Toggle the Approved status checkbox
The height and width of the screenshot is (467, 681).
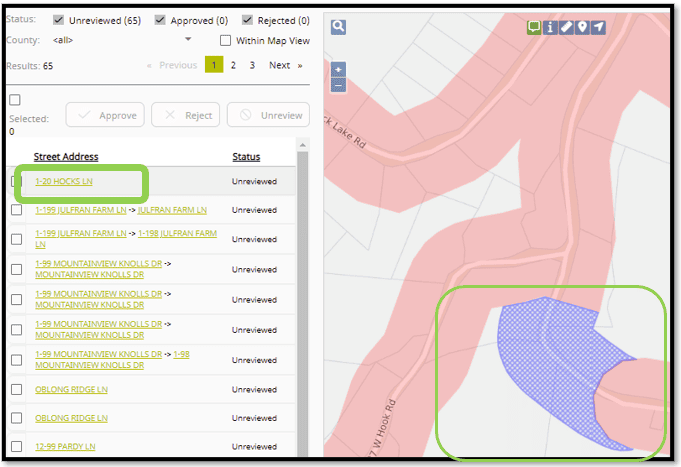161,20
